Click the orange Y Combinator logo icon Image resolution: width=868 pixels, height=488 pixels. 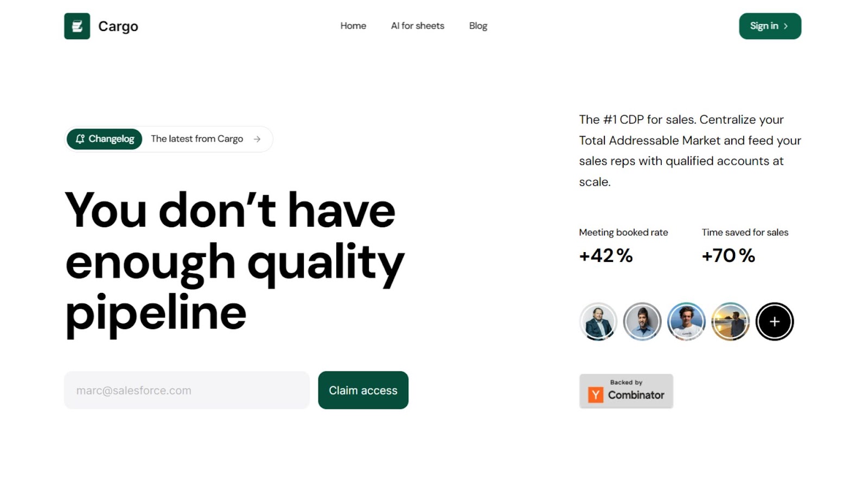[596, 395]
